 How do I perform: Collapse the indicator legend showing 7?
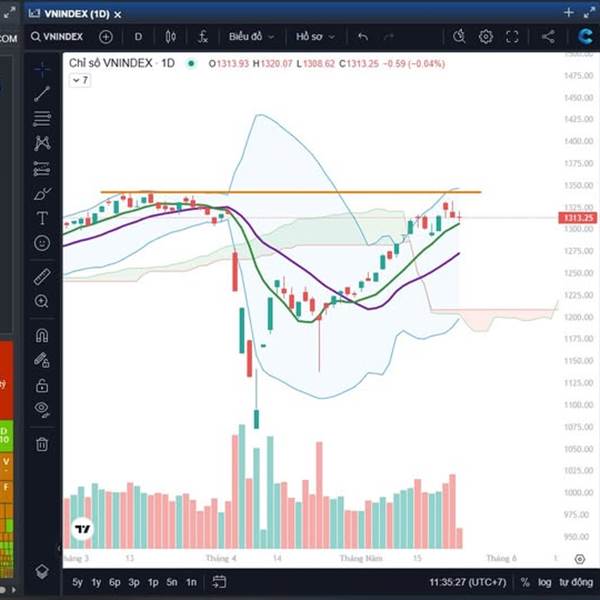80,80
